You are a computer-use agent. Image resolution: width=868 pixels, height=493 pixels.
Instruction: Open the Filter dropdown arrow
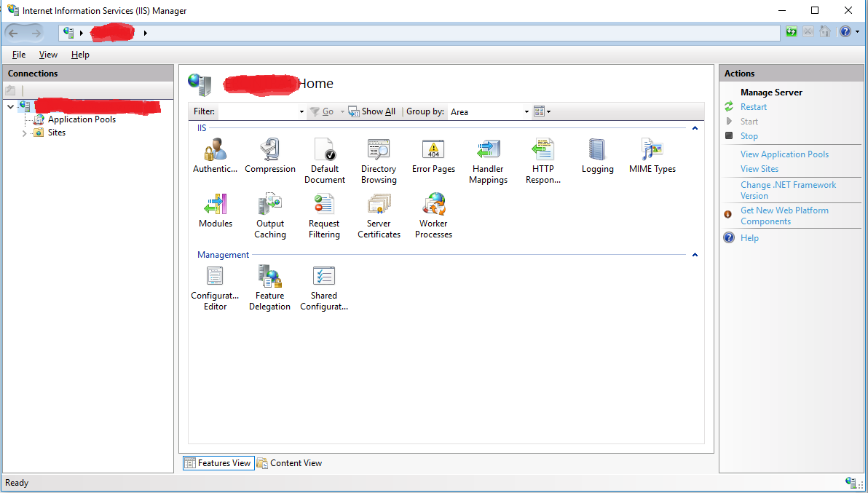pos(302,112)
